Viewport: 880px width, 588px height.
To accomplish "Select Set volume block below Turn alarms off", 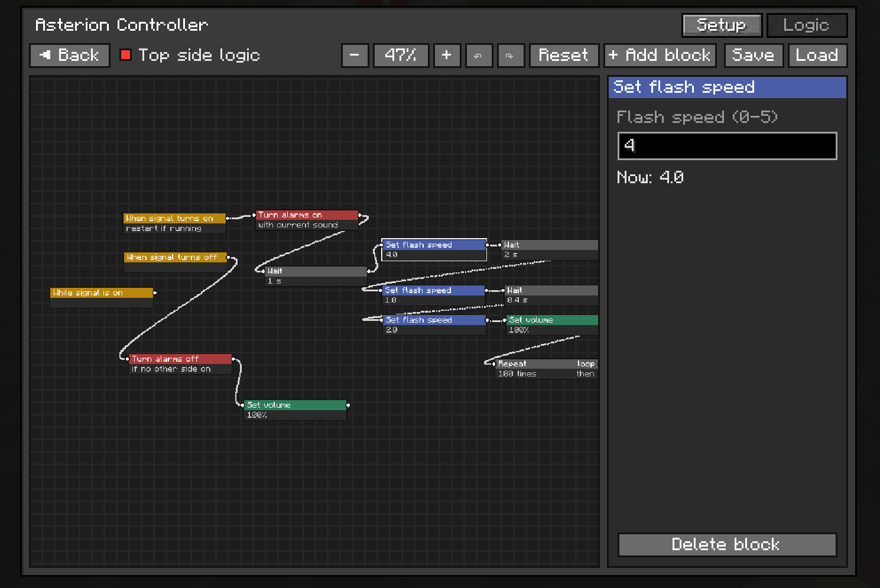I will tap(296, 410).
